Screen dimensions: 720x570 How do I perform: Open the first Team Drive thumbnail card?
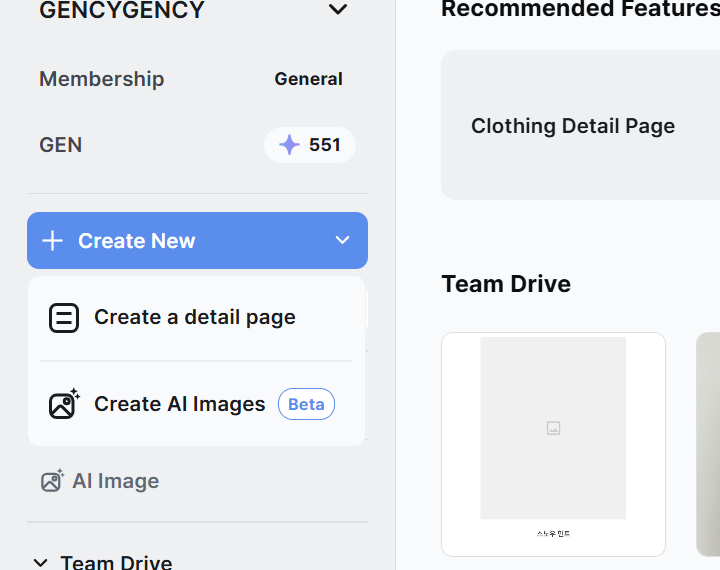coord(553,444)
